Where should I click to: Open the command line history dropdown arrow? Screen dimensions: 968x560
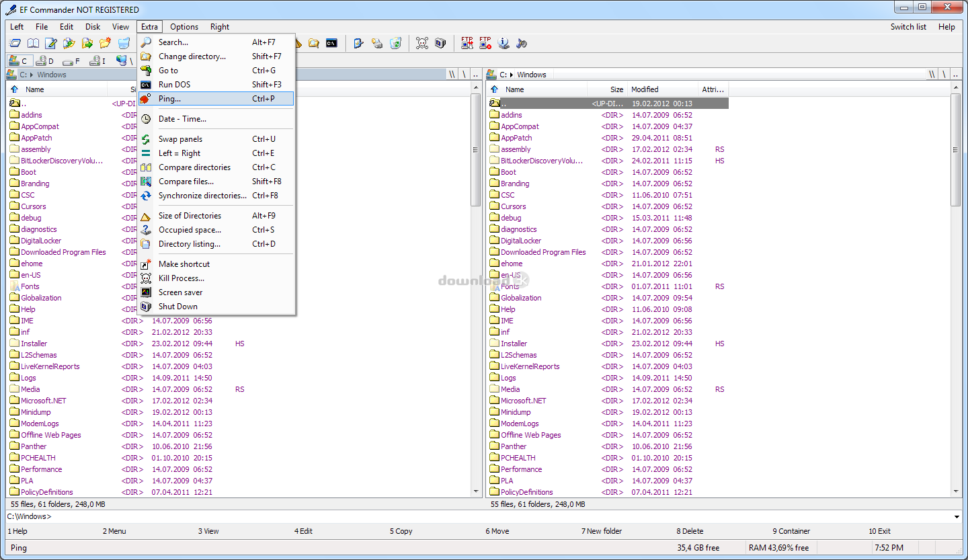pyautogui.click(x=957, y=517)
